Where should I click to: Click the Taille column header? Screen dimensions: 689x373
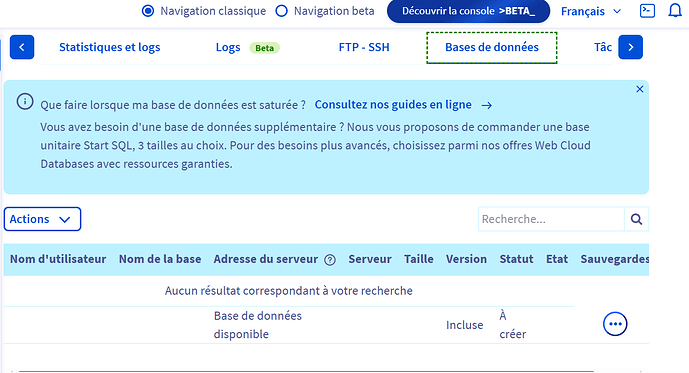[x=418, y=259]
